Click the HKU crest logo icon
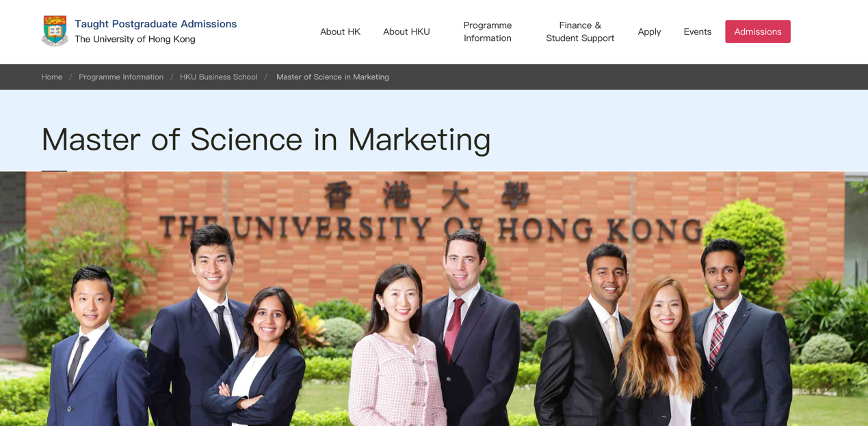The height and width of the screenshot is (426, 868). click(x=55, y=31)
